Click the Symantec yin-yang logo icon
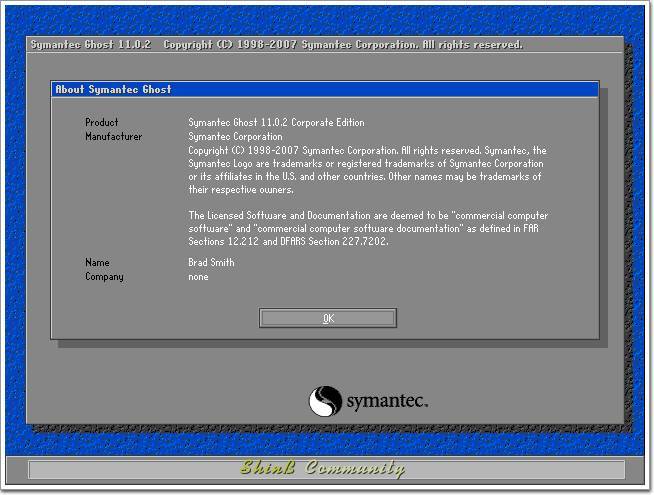This screenshot has height=495, width=654. 325,401
